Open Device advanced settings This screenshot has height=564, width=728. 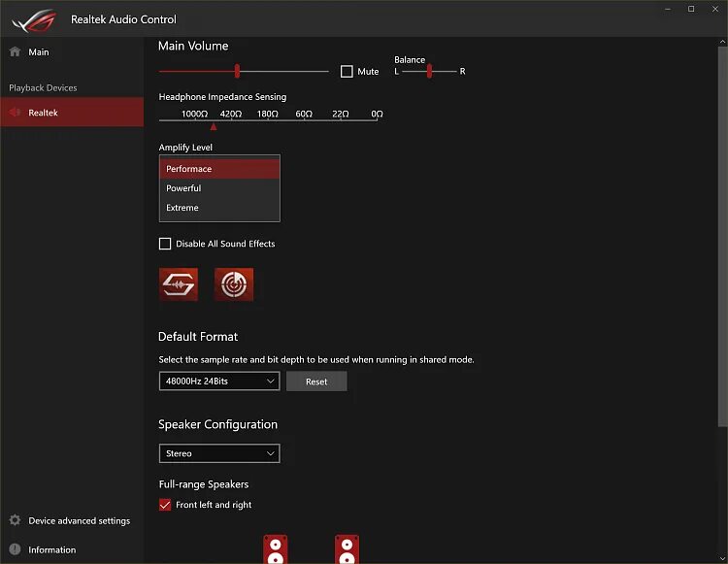pos(72,520)
